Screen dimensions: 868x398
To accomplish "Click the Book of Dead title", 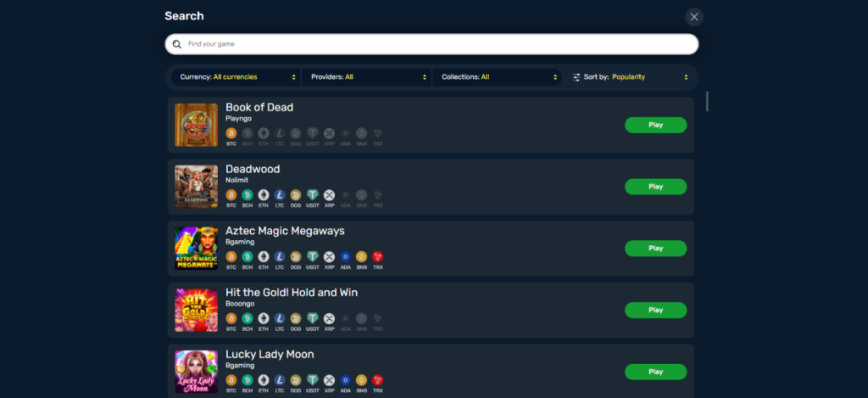I will click(x=259, y=108).
